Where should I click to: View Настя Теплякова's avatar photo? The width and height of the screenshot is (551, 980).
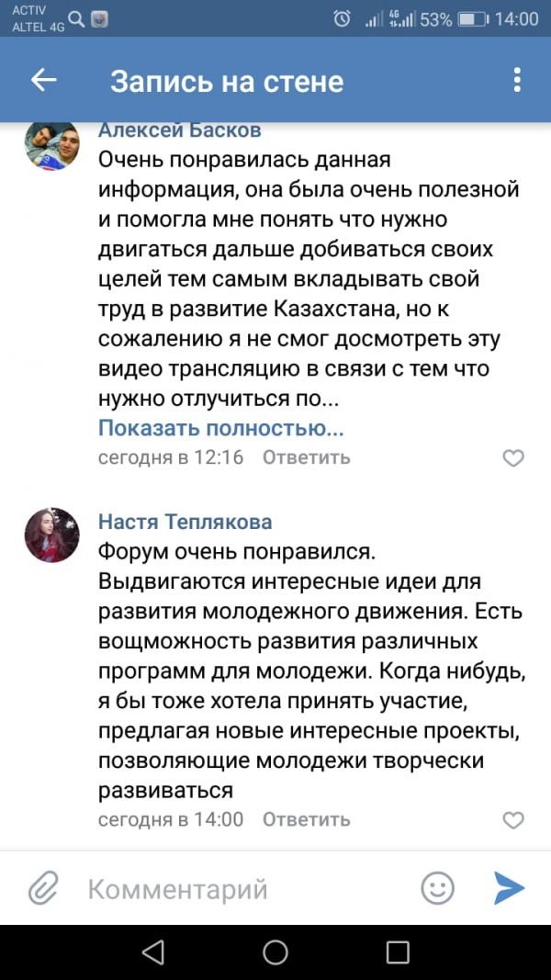pyautogui.click(x=51, y=535)
